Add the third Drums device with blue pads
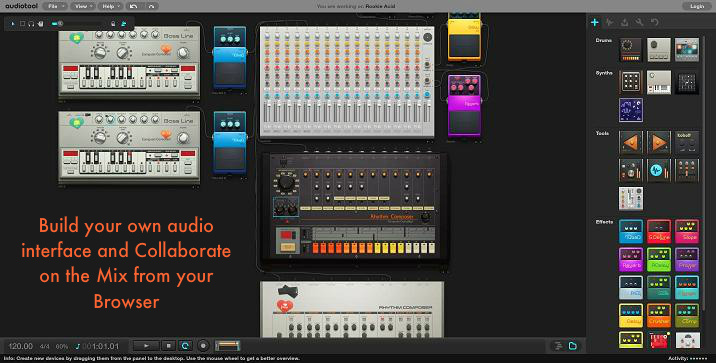The image size is (716, 363). 687,50
